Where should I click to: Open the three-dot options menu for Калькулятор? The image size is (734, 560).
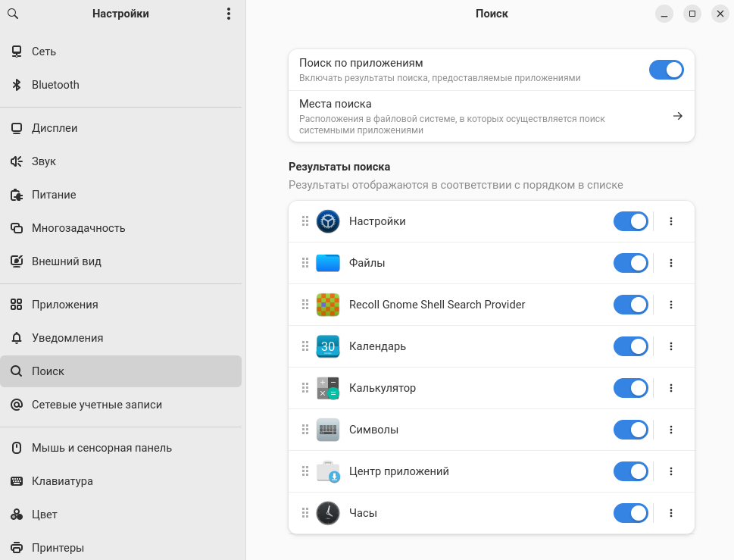click(671, 388)
